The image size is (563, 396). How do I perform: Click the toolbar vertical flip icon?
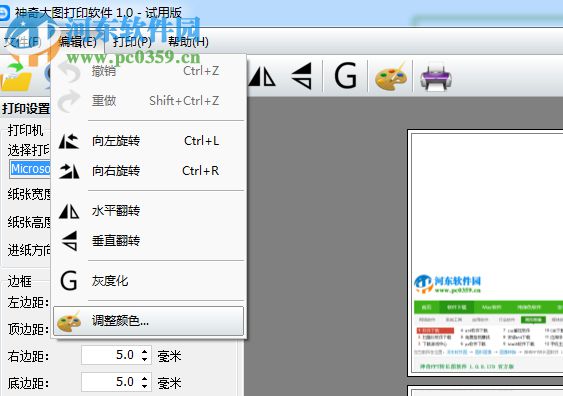(301, 76)
